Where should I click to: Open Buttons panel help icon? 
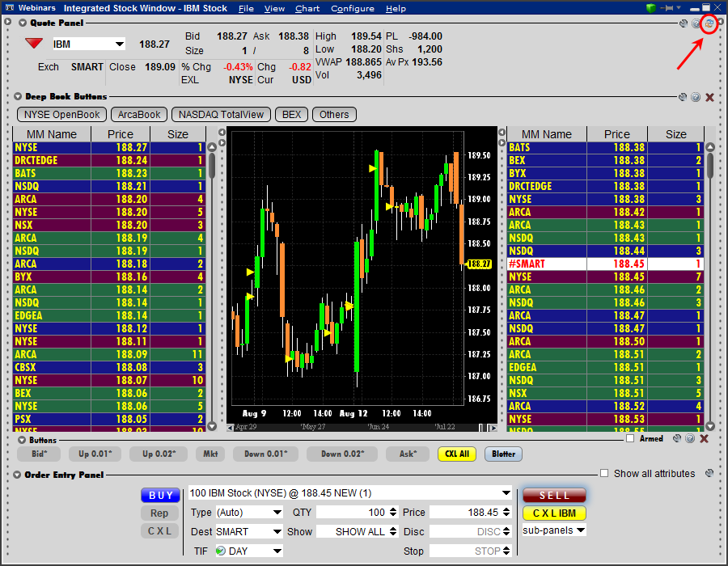[x=690, y=438]
